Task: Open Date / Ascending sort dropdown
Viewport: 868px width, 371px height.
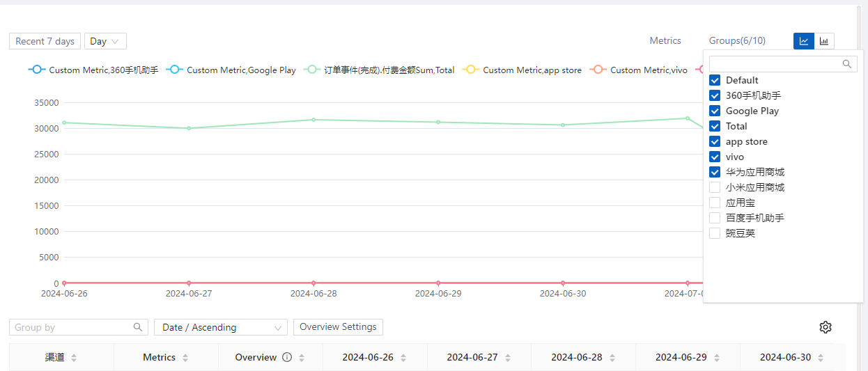Action: pyautogui.click(x=220, y=327)
